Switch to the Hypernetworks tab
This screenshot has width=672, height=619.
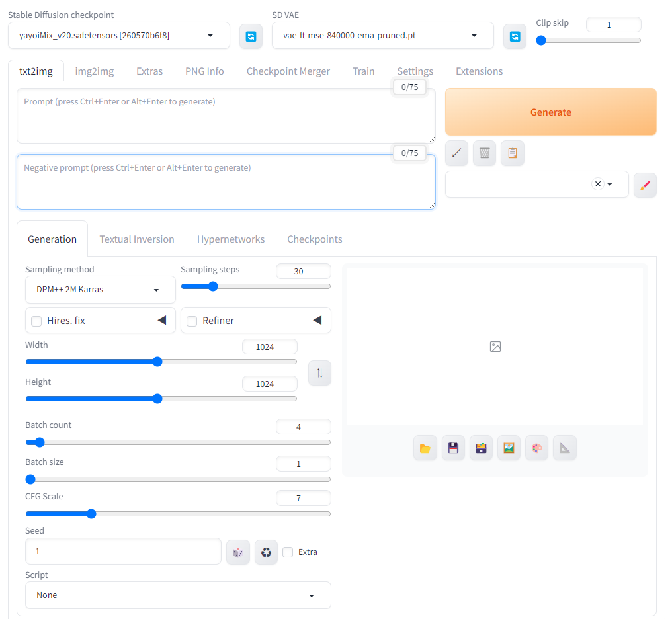[231, 239]
